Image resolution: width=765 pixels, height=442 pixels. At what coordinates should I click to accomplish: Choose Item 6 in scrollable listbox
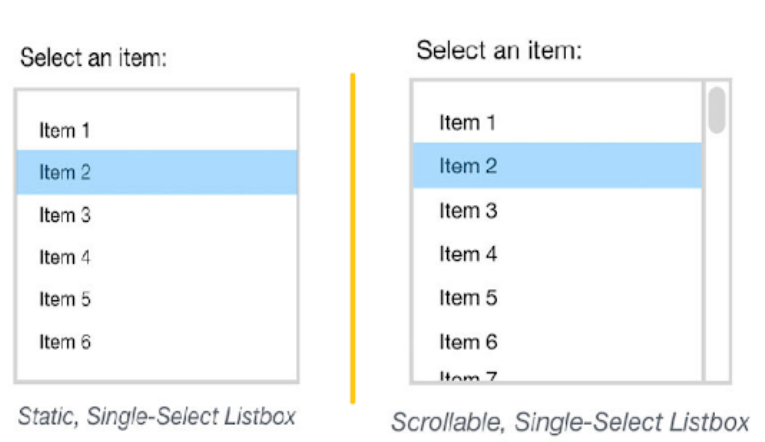(x=557, y=342)
